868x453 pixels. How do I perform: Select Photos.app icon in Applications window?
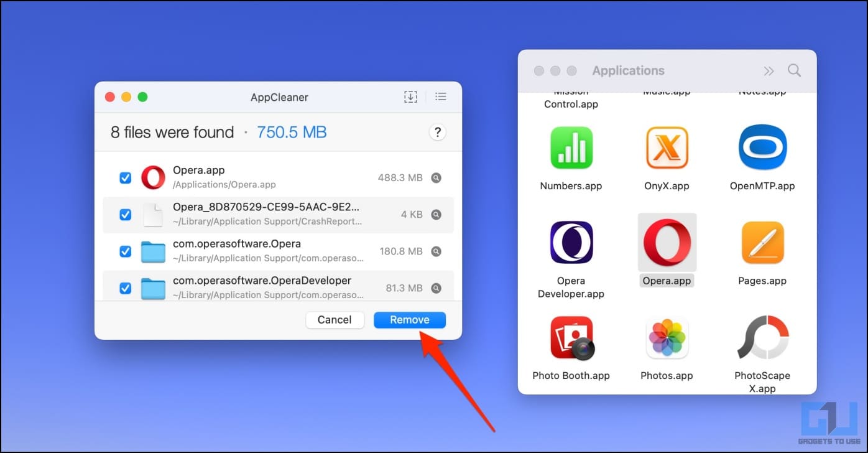(x=667, y=338)
